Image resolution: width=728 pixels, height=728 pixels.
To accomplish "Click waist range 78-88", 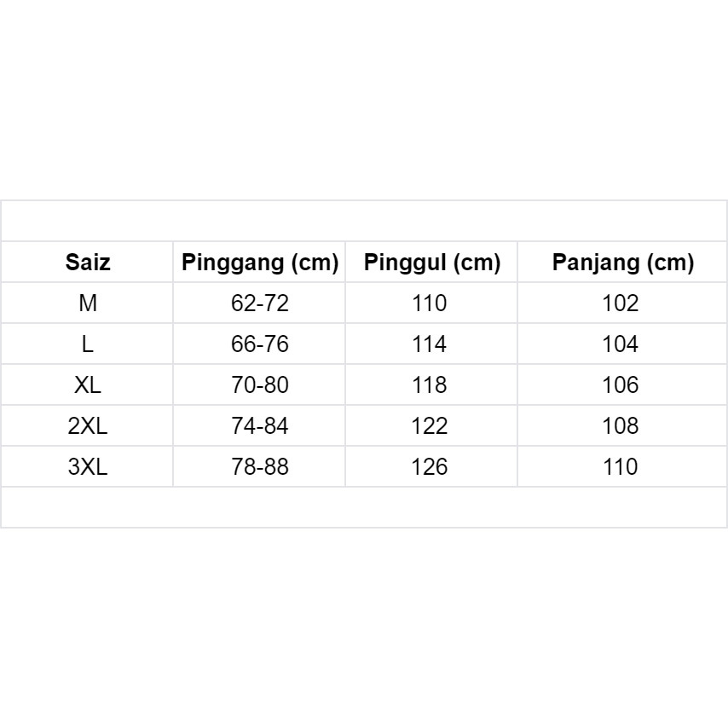I will (x=260, y=467).
